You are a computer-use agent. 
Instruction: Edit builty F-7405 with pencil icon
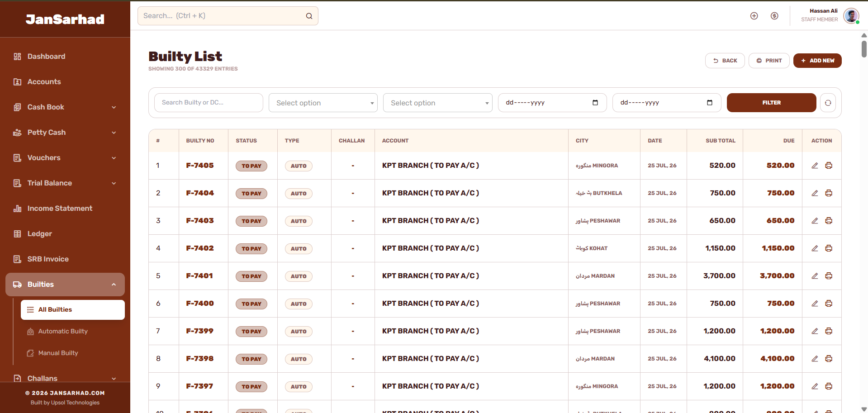pyautogui.click(x=815, y=166)
